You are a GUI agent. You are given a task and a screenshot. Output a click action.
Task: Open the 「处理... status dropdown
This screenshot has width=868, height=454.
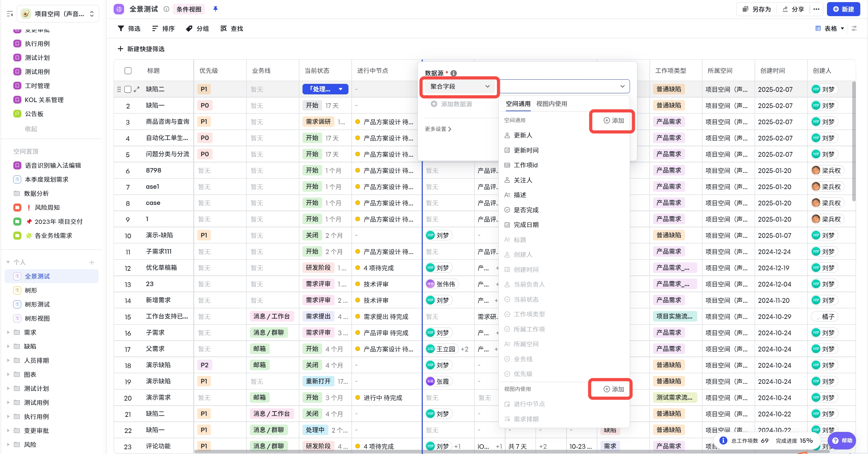pyautogui.click(x=325, y=89)
